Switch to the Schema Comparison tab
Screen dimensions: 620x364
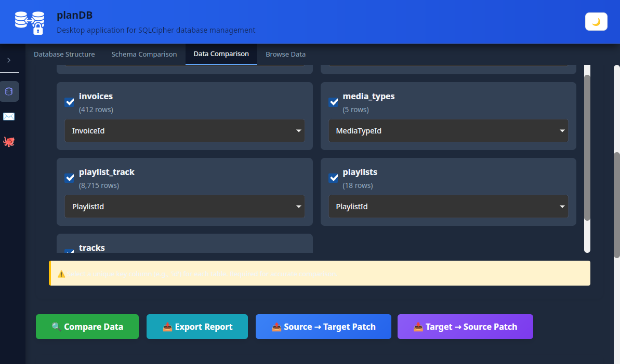144,54
